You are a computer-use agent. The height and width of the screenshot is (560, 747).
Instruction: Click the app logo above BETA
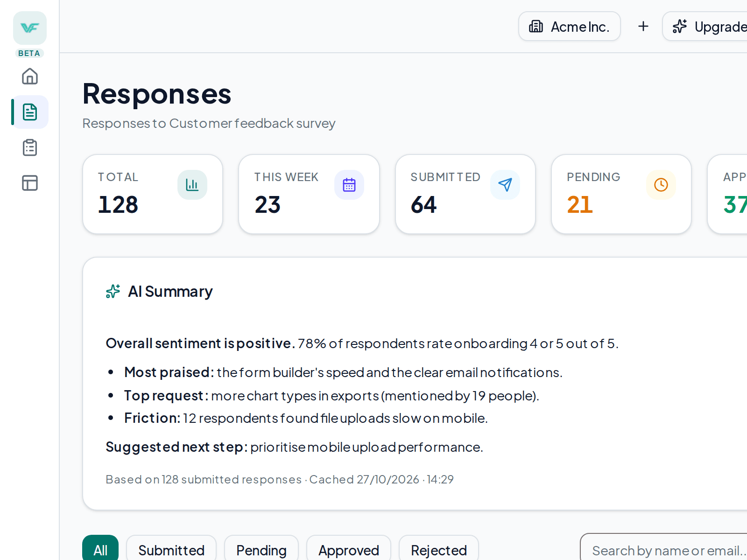[x=30, y=28]
